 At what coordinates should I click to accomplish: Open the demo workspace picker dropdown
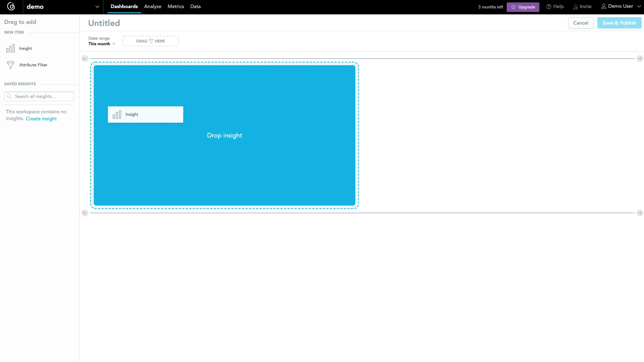tap(63, 7)
